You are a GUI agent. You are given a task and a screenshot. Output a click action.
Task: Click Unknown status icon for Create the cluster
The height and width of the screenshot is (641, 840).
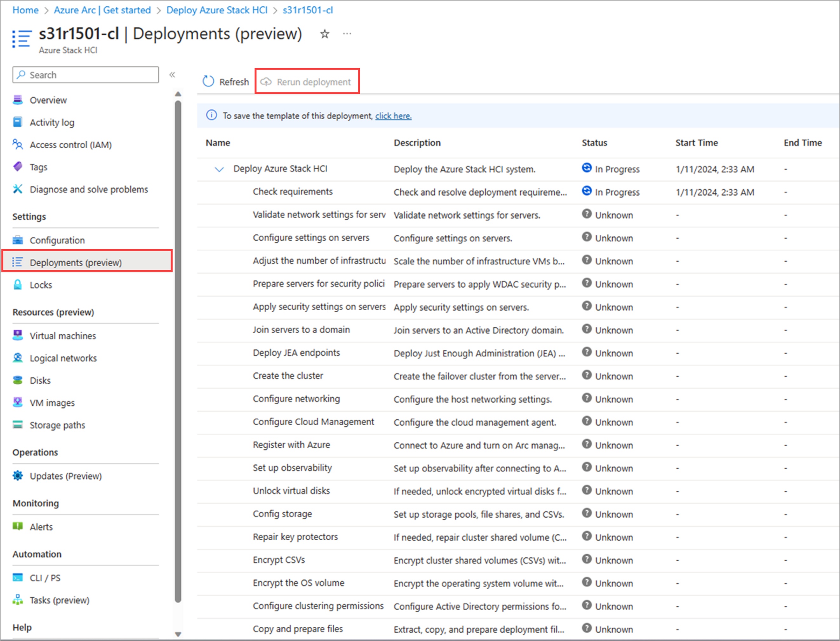pyautogui.click(x=587, y=375)
